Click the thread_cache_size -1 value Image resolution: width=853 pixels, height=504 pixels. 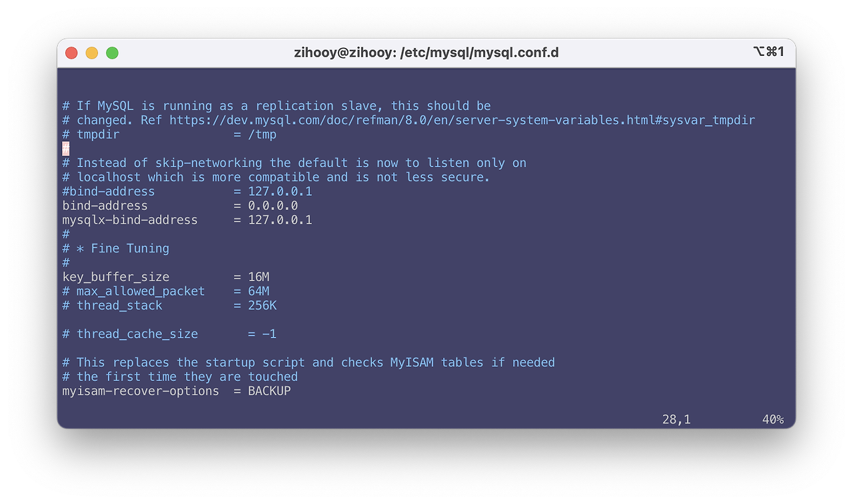(x=269, y=334)
